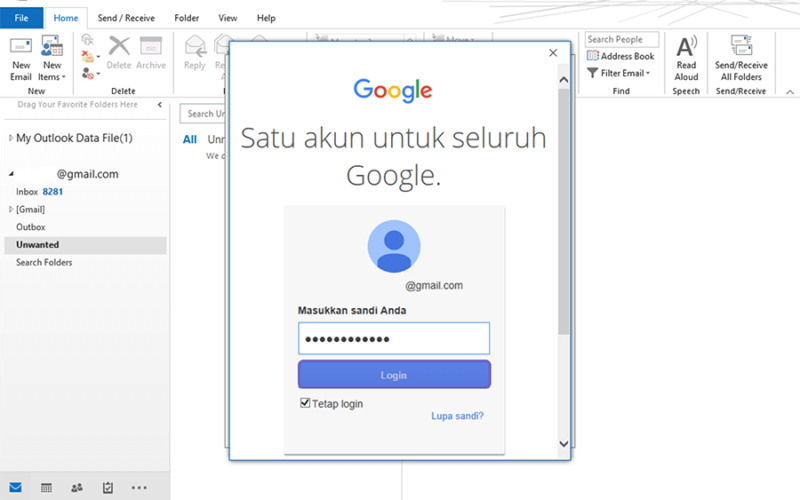Image resolution: width=800 pixels, height=500 pixels.
Task: Open the New Items dropdown
Action: pos(52,71)
